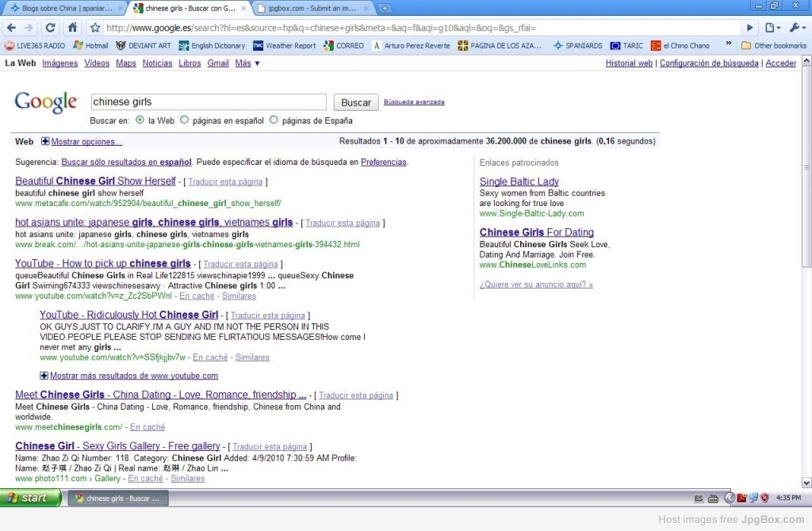Click the browser back arrow

pyautogui.click(x=11, y=28)
